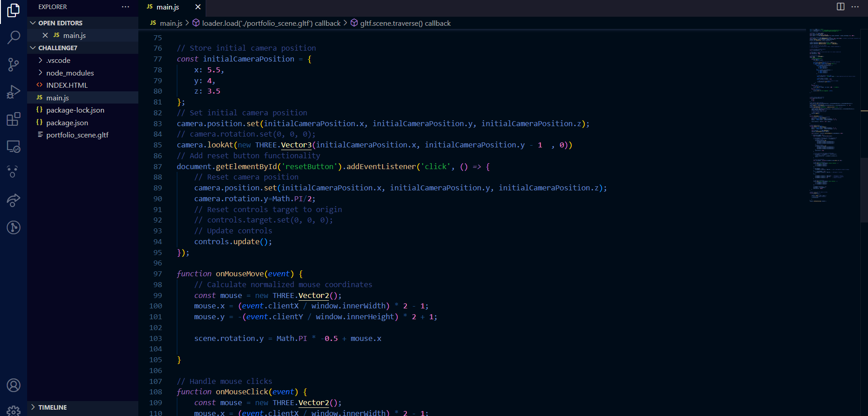Click gltf.scene.traverse() callback breadcrumb
Screen dimensions: 868x416
405,24
